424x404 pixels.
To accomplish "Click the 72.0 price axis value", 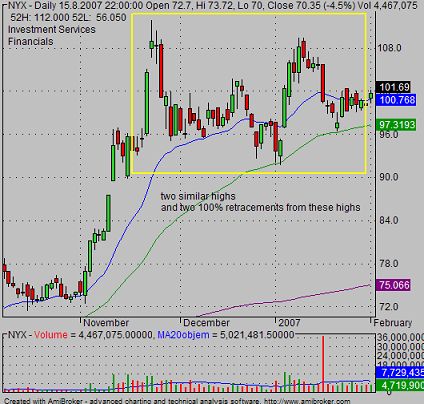I will [x=389, y=306].
